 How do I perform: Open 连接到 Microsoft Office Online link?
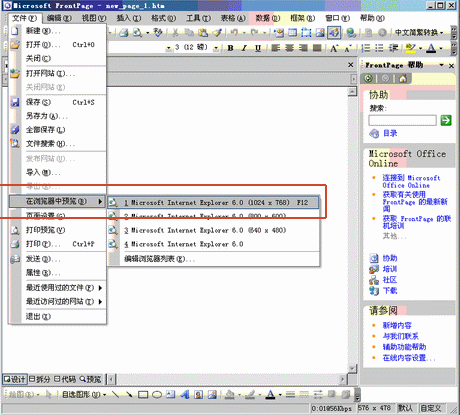point(411,181)
